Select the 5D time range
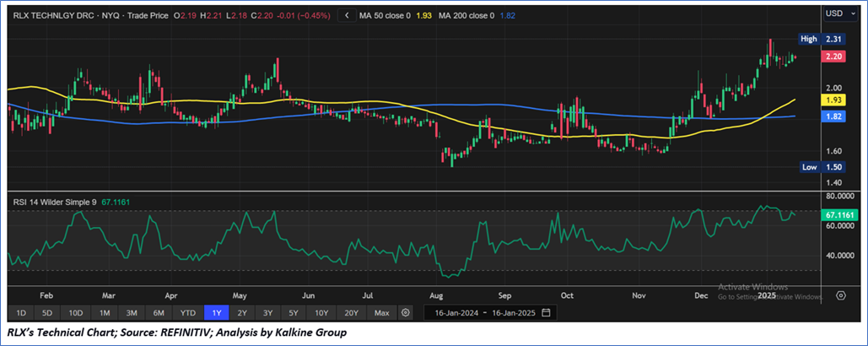868x346 pixels. click(x=48, y=313)
